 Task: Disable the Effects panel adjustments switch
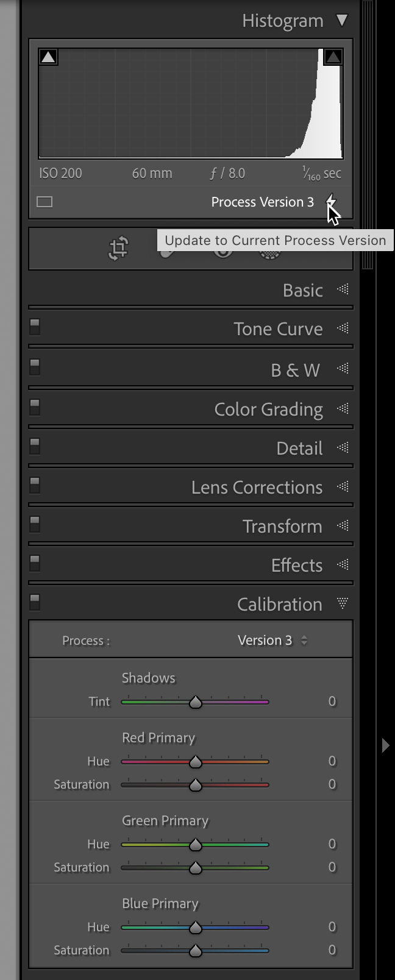(x=34, y=563)
